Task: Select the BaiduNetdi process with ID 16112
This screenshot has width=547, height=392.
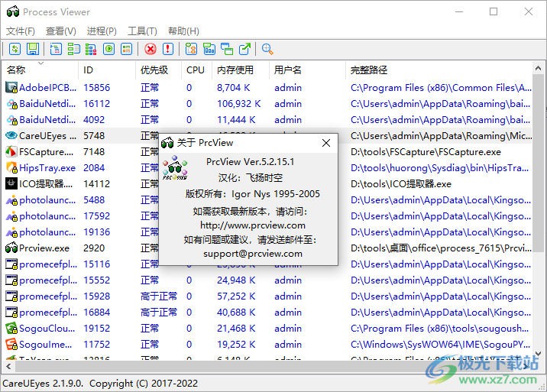Action: 268,104
